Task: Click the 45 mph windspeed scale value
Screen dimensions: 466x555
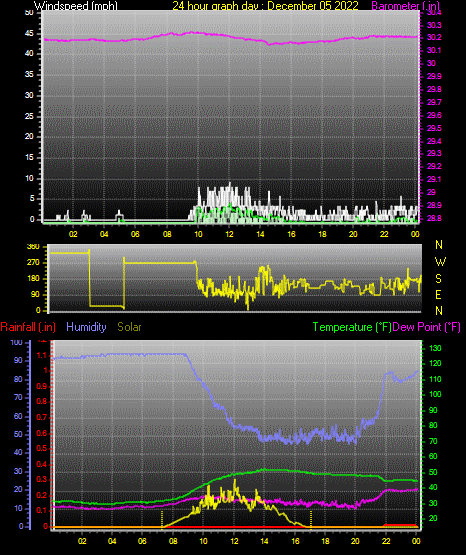Action: pos(29,34)
